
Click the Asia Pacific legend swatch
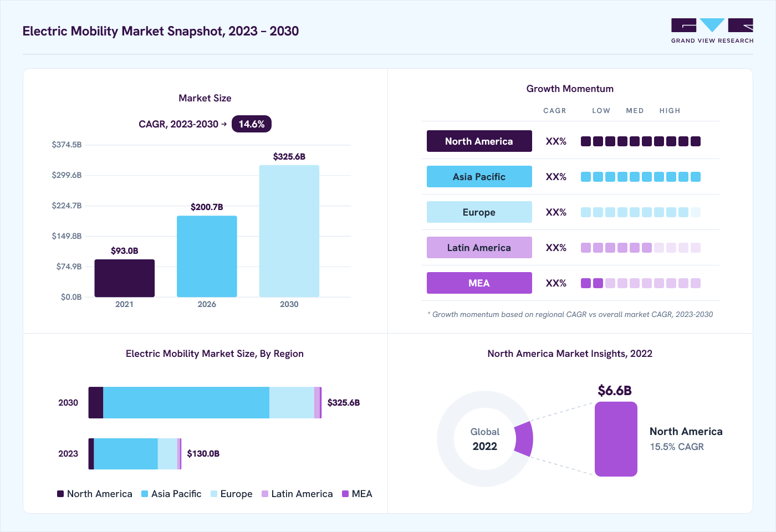point(145,494)
